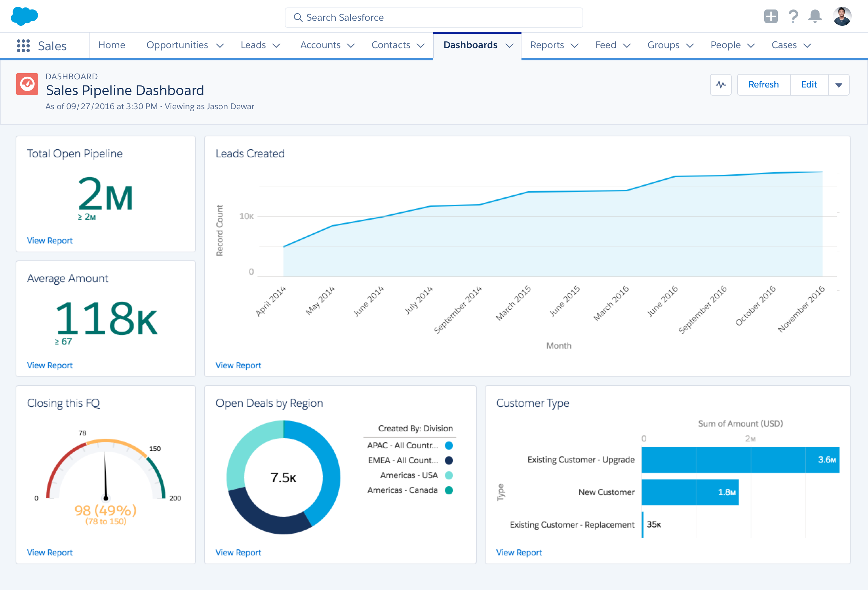
Task: Expand the Leads tab chevron
Action: (x=276, y=45)
